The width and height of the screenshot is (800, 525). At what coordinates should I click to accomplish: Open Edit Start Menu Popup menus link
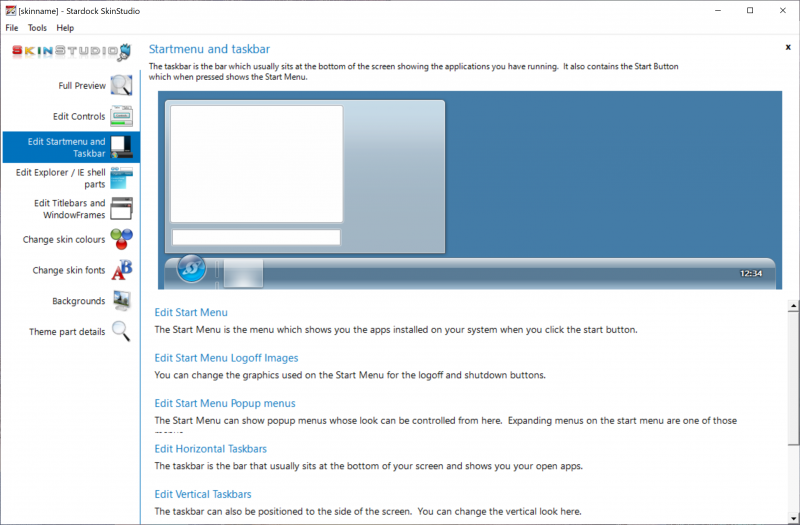tap(225, 403)
